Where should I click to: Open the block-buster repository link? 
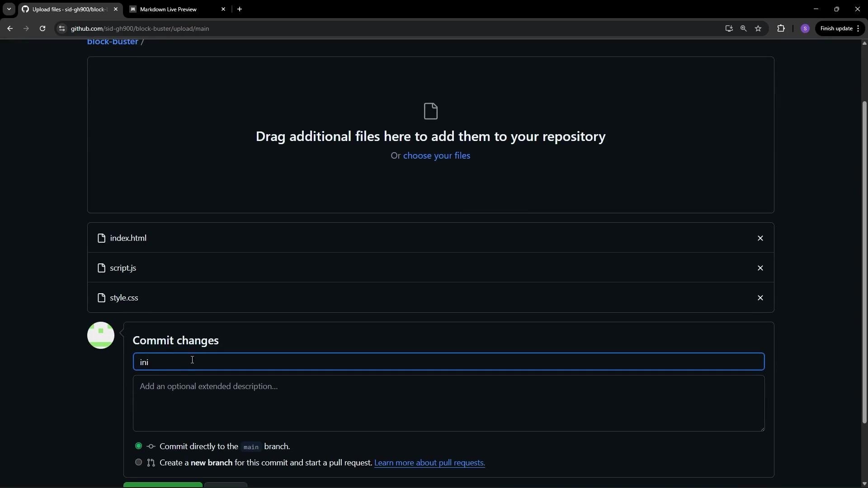click(x=113, y=42)
